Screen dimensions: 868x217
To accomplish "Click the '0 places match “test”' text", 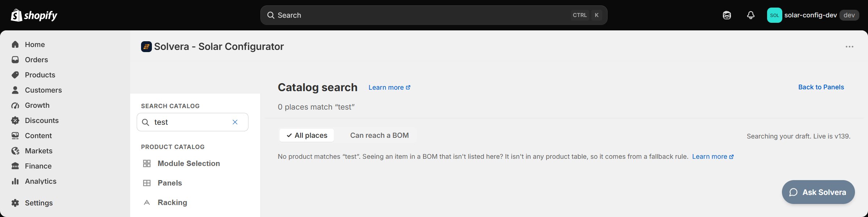I will 316,107.
